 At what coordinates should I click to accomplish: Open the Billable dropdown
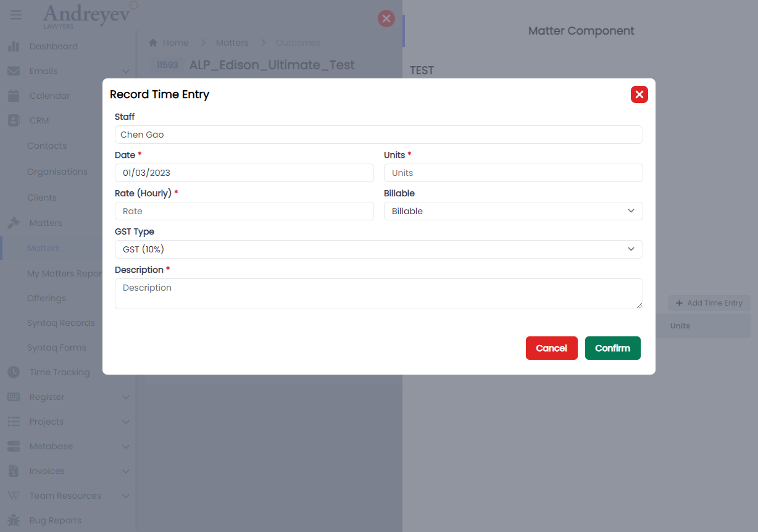513,211
